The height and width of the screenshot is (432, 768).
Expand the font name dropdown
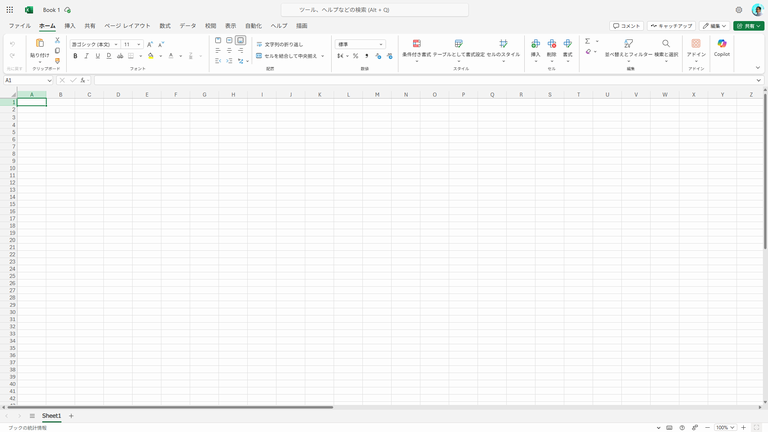pyautogui.click(x=116, y=44)
